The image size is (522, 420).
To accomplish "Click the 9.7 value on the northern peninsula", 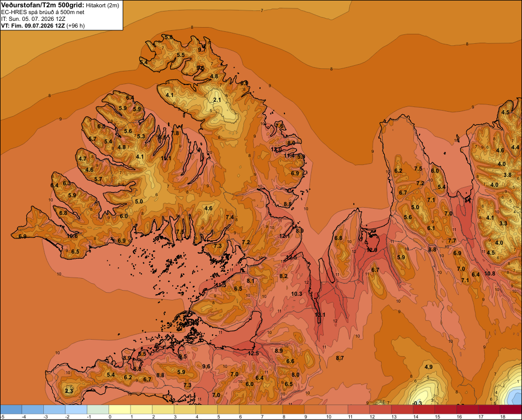I will click(201, 50).
